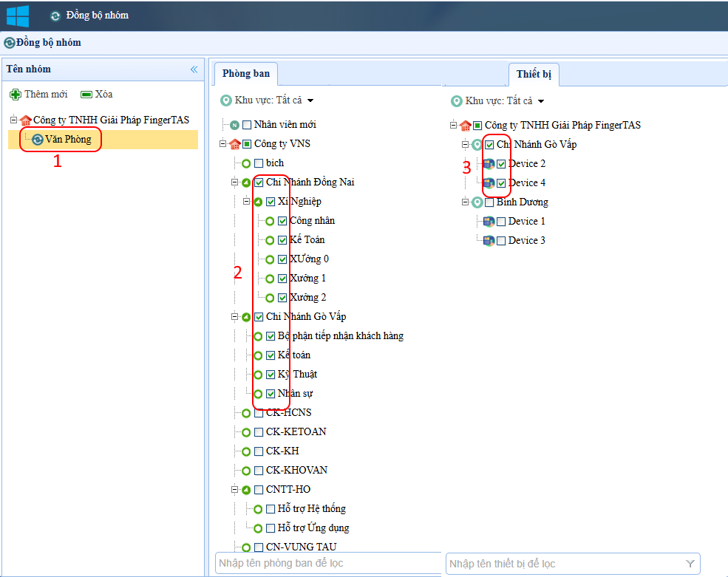Click the device icon of Device 3
728x577 pixels.
tap(489, 241)
